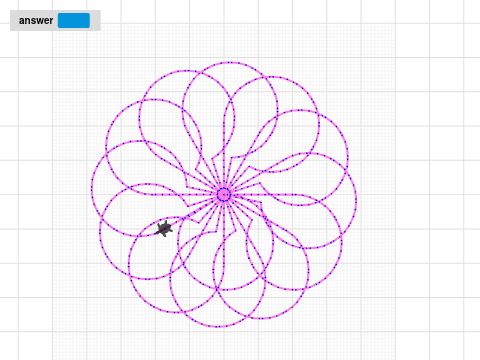Click the center hub of the flower pattern
This screenshot has height=360, width=480.
click(x=224, y=195)
